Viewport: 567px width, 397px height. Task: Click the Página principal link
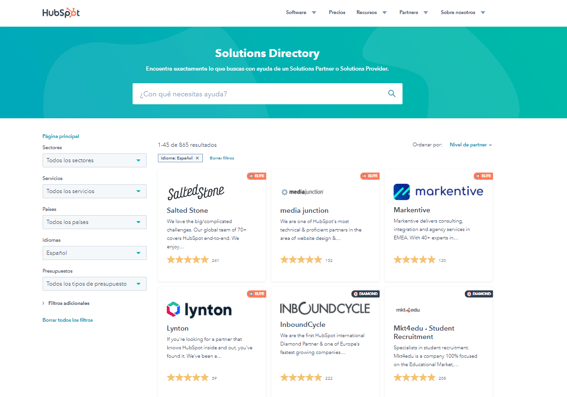coord(61,136)
